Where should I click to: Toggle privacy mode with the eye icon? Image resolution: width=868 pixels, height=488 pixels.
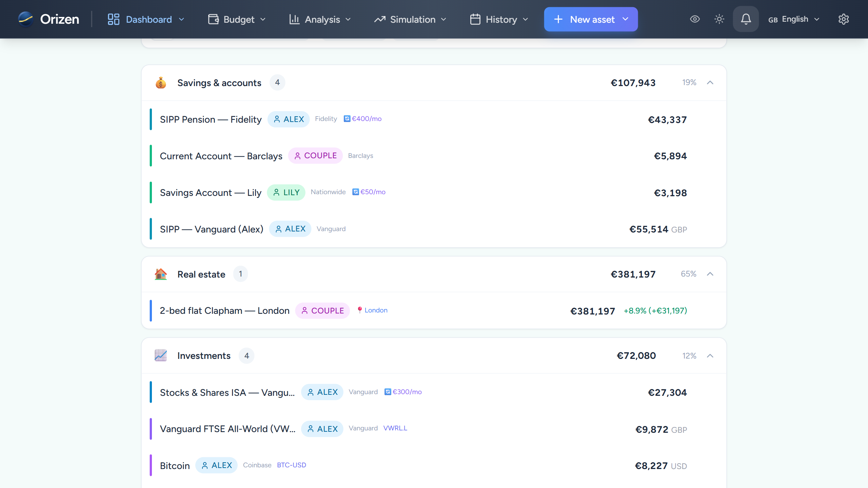point(695,19)
